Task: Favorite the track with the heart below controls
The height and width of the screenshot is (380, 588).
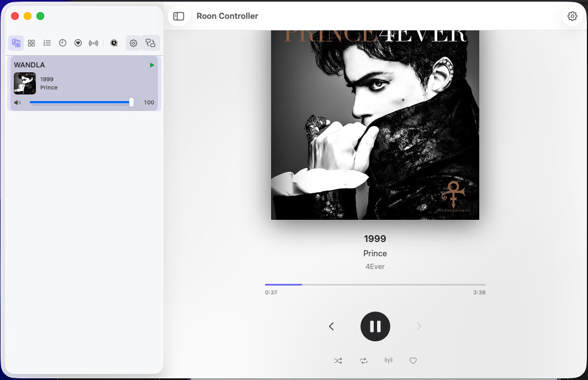Action: tap(413, 361)
